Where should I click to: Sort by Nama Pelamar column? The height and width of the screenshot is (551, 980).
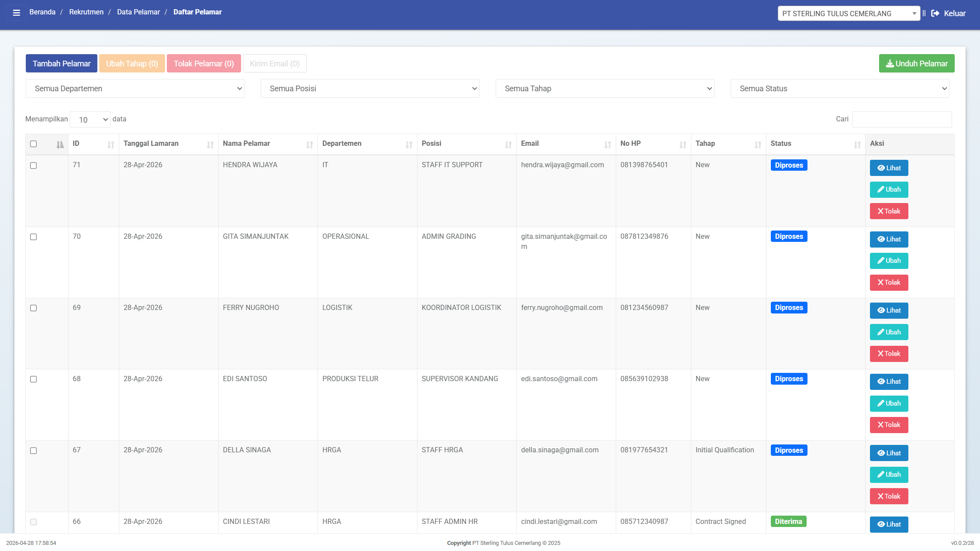pyautogui.click(x=309, y=145)
